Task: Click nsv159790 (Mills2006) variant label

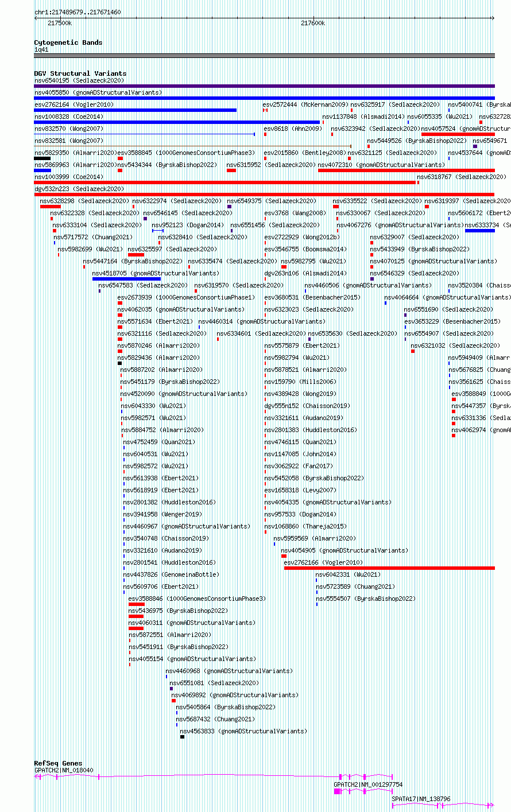Action: 300,382
